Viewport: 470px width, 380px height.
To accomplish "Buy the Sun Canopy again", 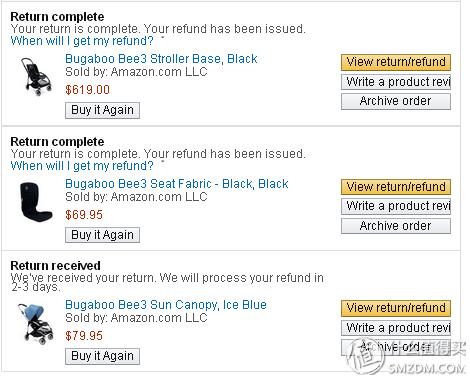I will (102, 356).
